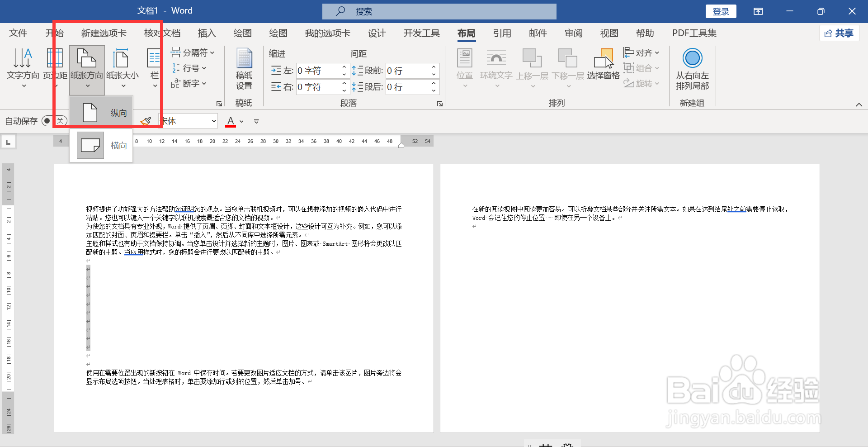Viewport: 868px width, 447px height.
Task: Open the Hyphenation (断字) dropdown
Action: click(x=189, y=84)
